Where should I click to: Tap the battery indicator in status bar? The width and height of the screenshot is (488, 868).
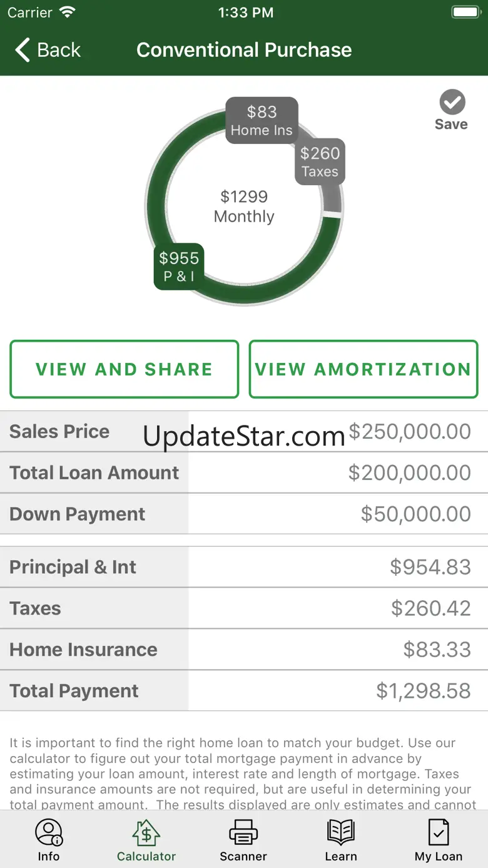(465, 13)
